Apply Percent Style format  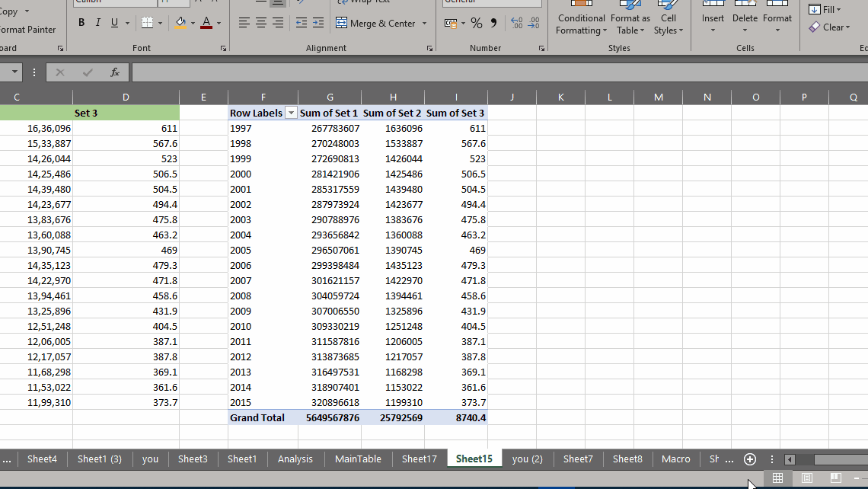(x=476, y=24)
